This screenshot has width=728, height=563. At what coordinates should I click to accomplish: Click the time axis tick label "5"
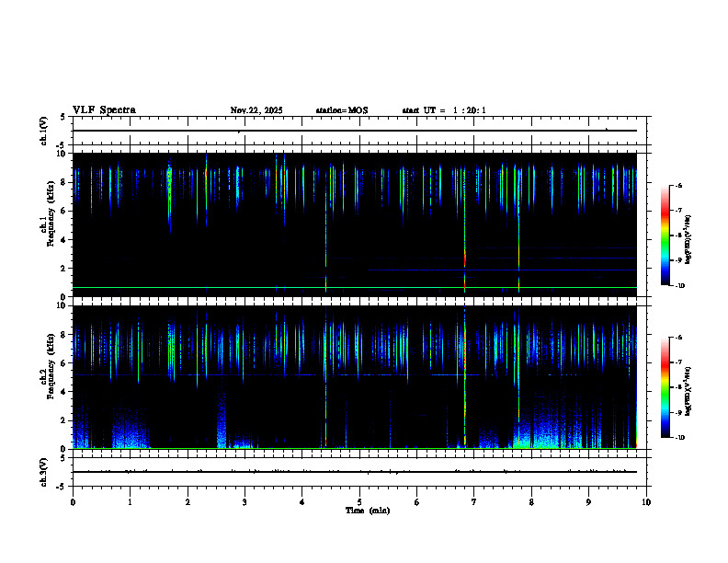coord(359,502)
